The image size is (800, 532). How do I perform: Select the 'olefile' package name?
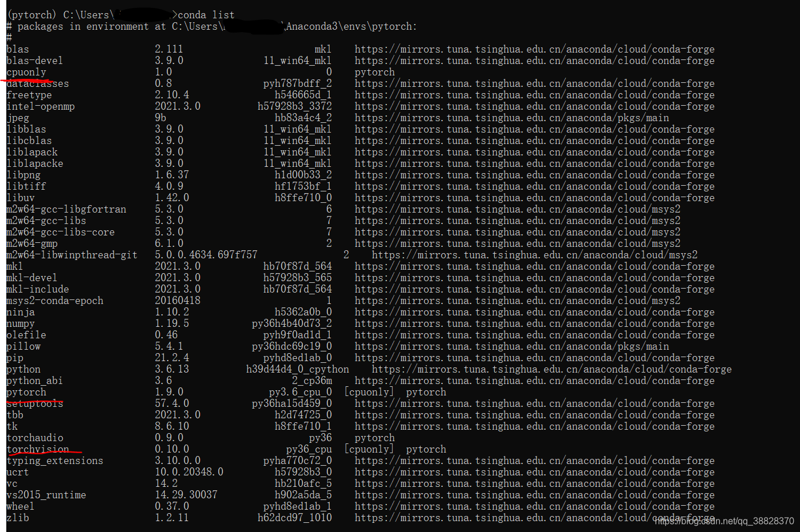pyautogui.click(x=26, y=335)
